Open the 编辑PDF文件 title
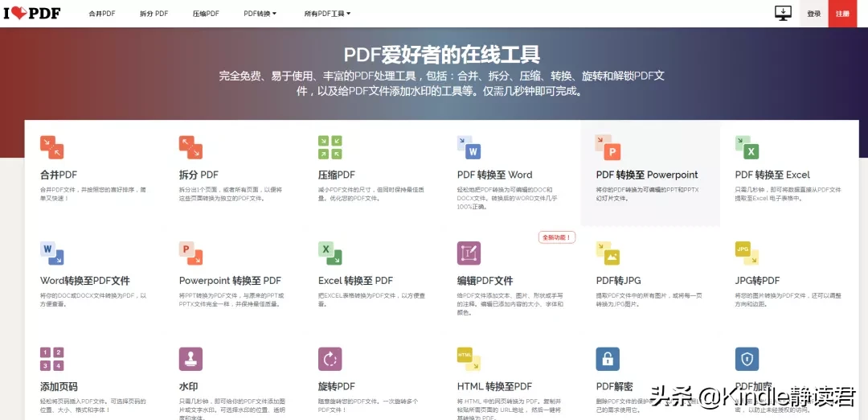This screenshot has height=420, width=868. pyautogui.click(x=485, y=281)
